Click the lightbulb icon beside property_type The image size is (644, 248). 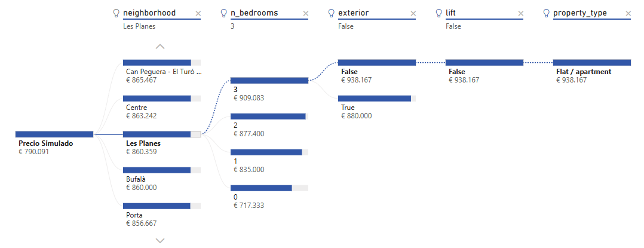[547, 13]
